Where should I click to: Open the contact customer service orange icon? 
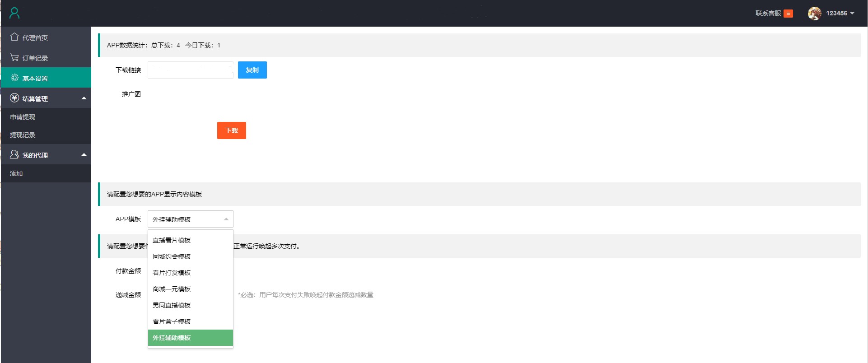[788, 14]
